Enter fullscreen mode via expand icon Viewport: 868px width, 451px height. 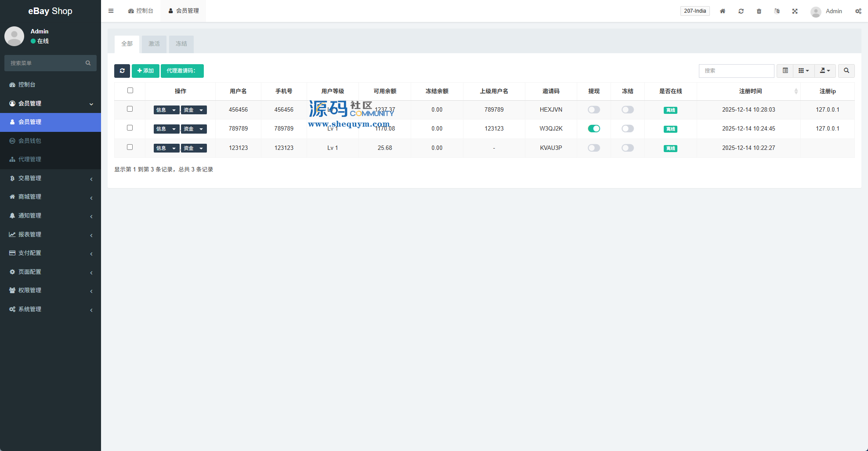(x=795, y=11)
